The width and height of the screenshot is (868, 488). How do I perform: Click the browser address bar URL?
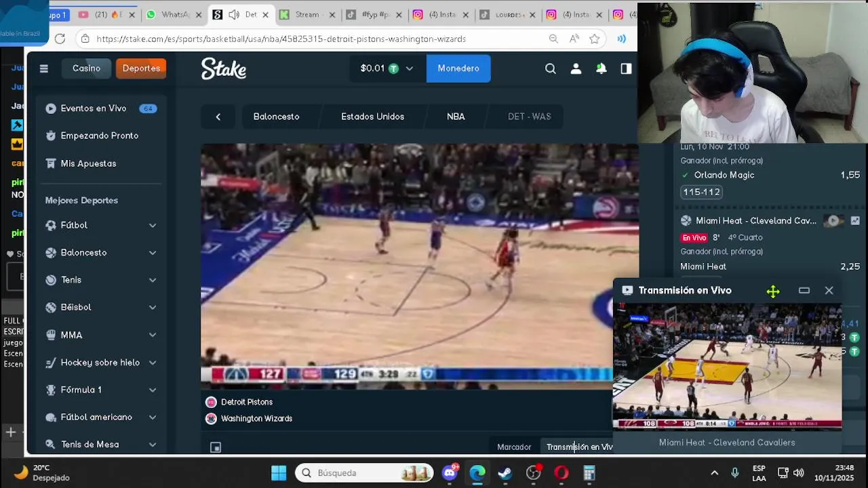(281, 39)
